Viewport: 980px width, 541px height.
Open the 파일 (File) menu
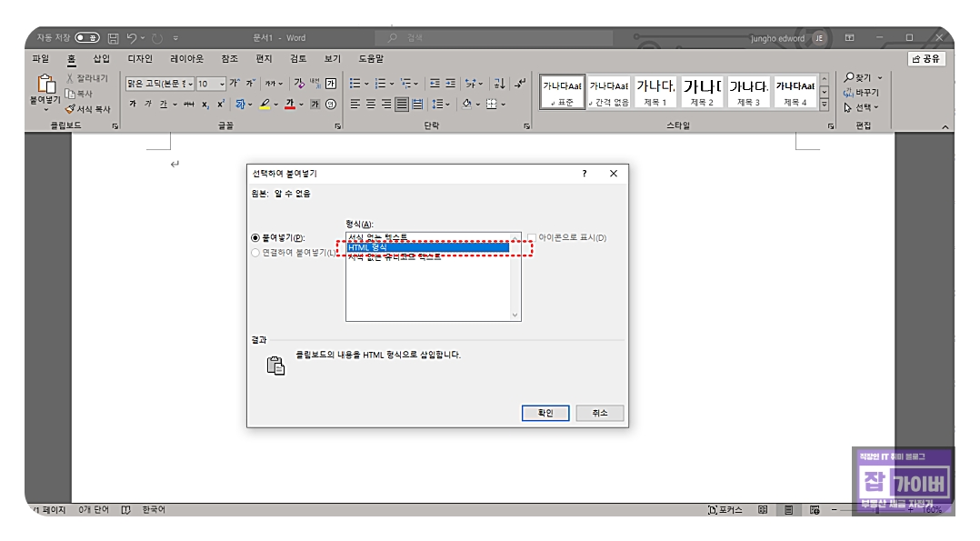[x=41, y=59]
